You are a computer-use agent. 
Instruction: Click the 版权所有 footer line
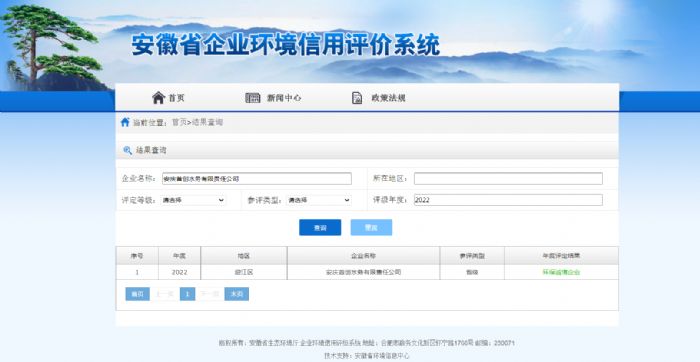367,343
